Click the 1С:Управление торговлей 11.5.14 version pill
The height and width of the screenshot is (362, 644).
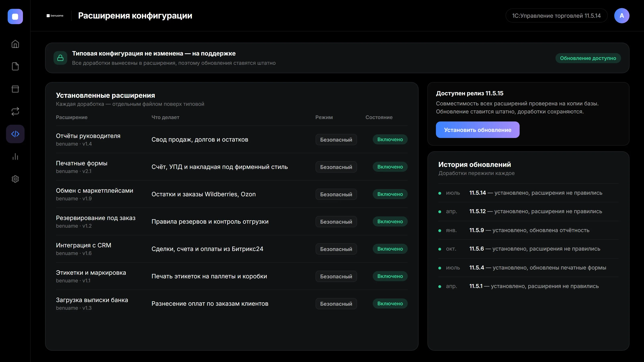coord(556,15)
